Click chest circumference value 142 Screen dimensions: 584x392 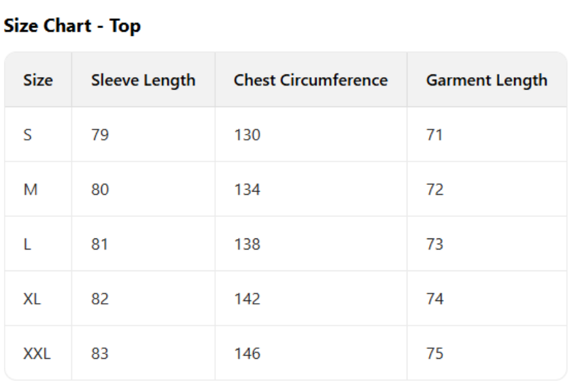click(247, 299)
